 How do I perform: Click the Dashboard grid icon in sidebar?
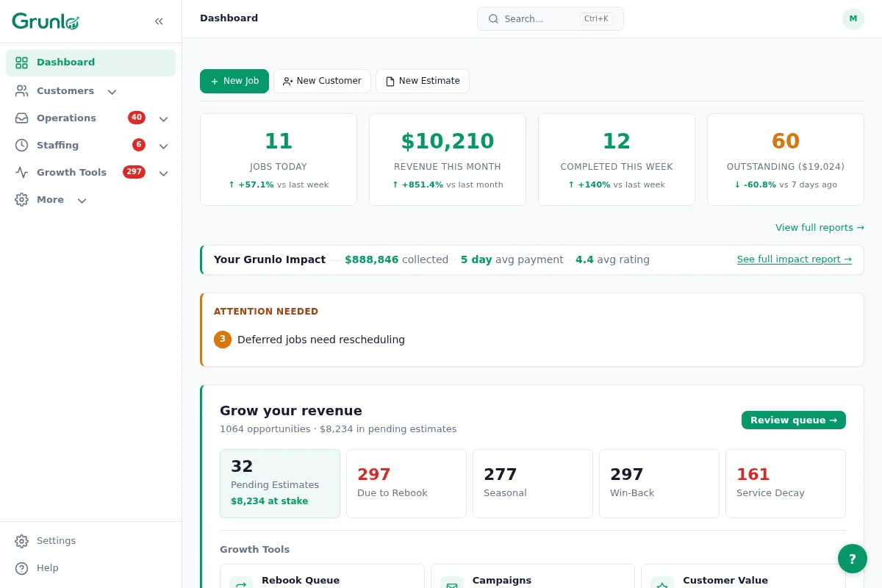[x=22, y=62]
